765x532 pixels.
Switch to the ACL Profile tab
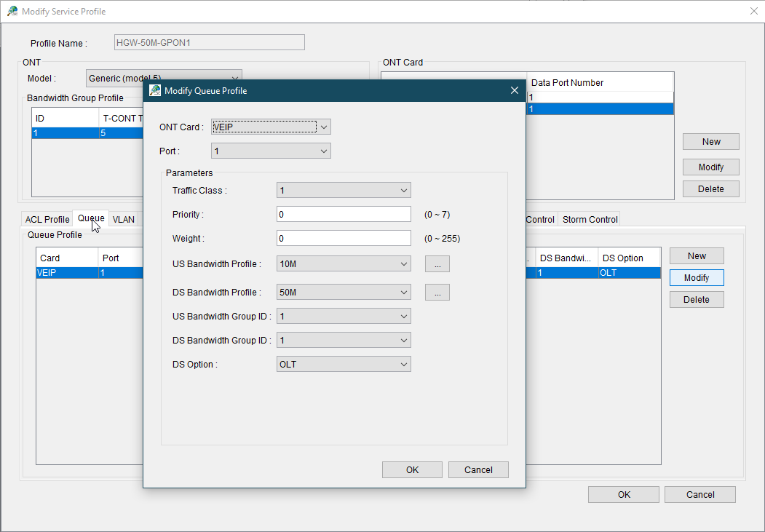point(47,220)
